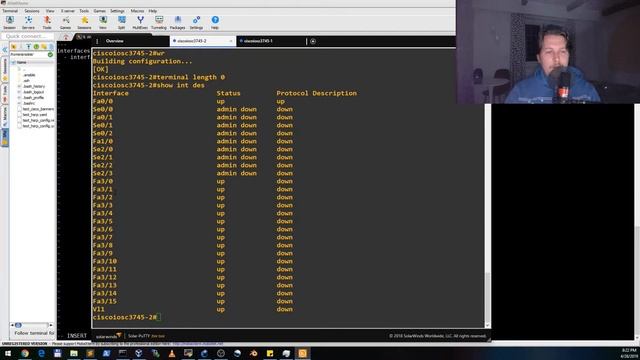The width and height of the screenshot is (640, 360).
Task: Open Internet Explorer from the taskbar
Action: point(41,353)
